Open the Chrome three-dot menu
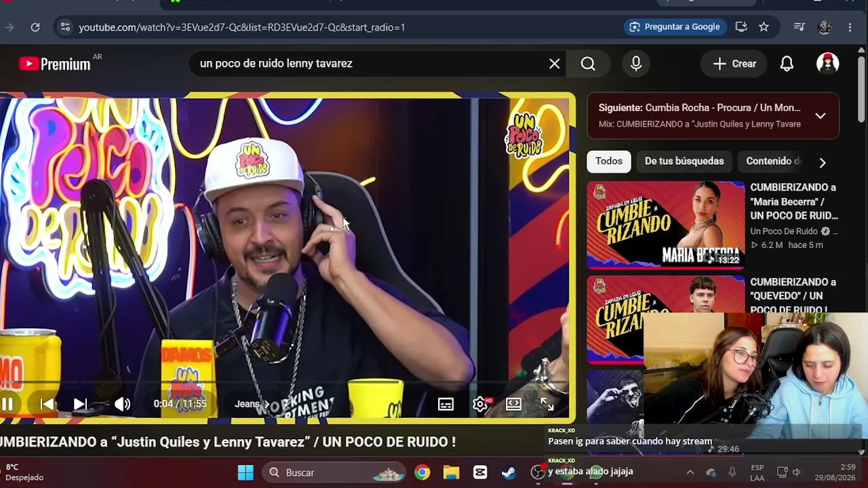 pos(850,27)
